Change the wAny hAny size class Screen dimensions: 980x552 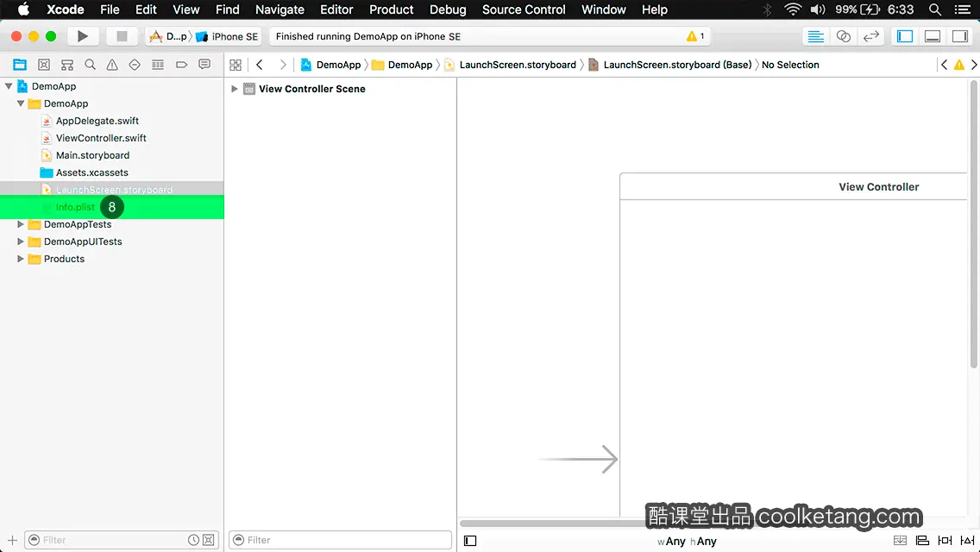687,542
